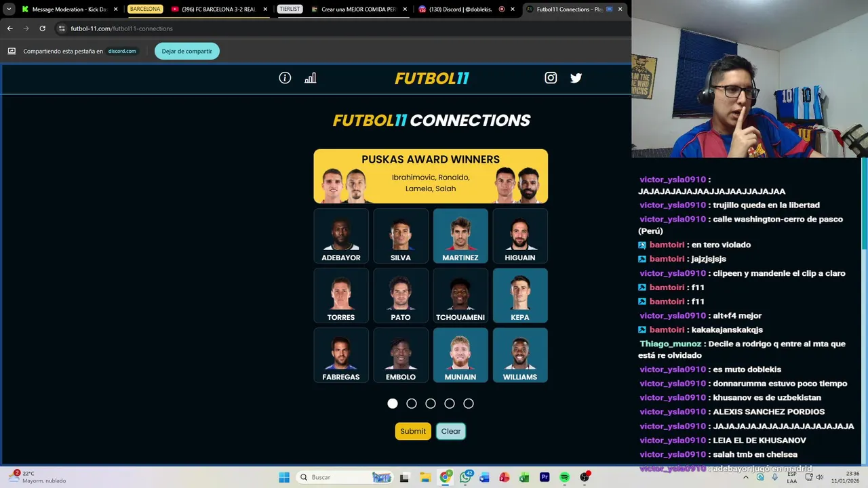The width and height of the screenshot is (868, 488).
Task: Open the Task View taskbar icon
Action: coord(404,477)
